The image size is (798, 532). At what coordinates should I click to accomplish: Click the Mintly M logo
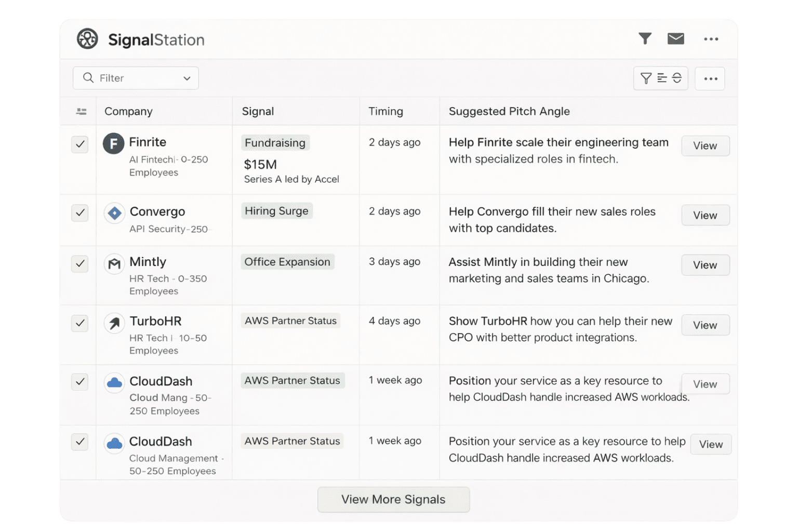(114, 264)
